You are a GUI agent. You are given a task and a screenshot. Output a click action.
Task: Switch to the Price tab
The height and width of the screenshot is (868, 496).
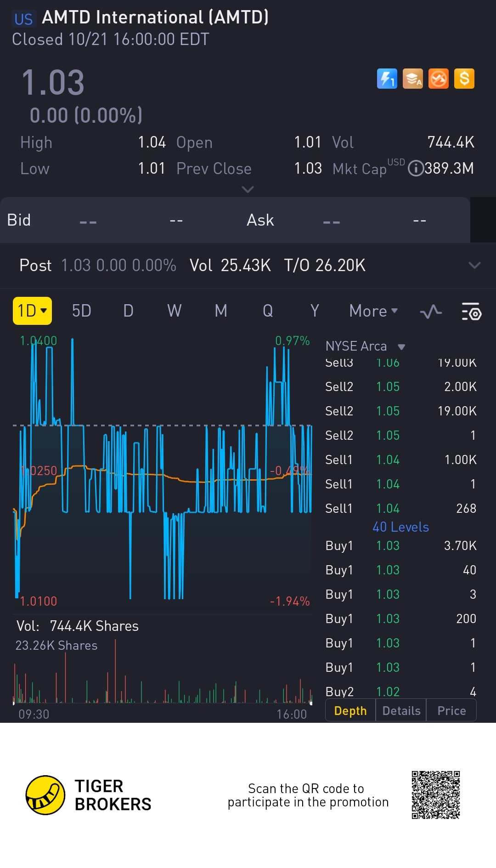[451, 711]
